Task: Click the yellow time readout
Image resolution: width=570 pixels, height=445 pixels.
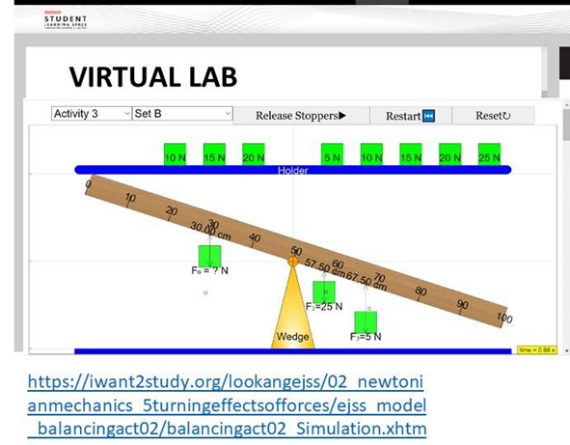Action: (x=537, y=350)
